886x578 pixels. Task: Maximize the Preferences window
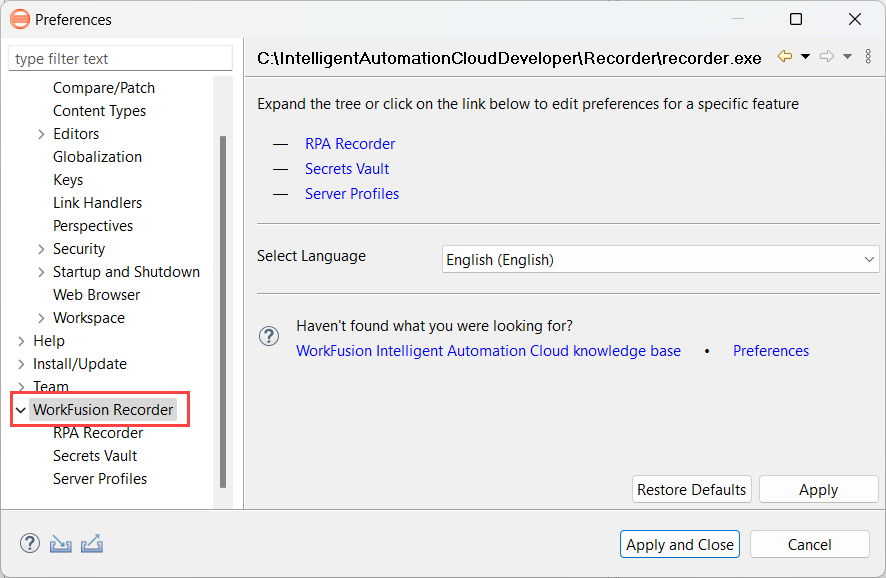(x=796, y=19)
